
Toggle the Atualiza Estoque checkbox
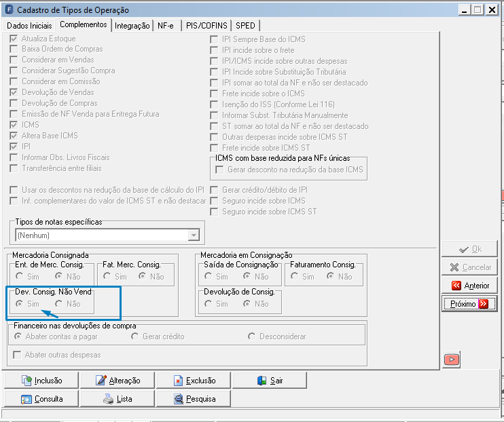14,39
